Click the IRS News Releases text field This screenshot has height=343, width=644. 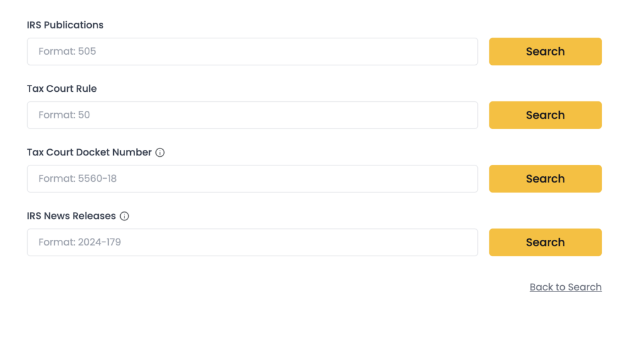(x=252, y=242)
